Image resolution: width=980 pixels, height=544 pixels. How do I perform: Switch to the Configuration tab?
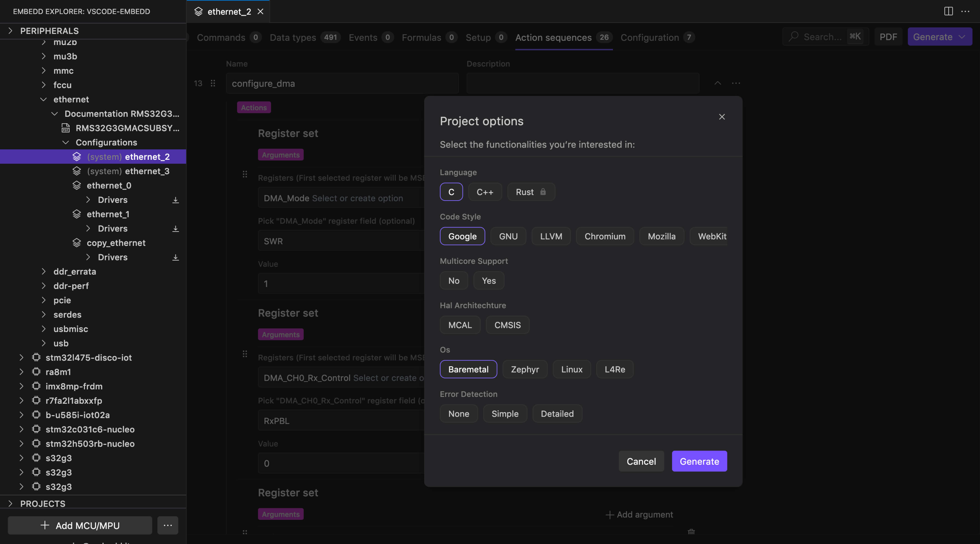649,37
